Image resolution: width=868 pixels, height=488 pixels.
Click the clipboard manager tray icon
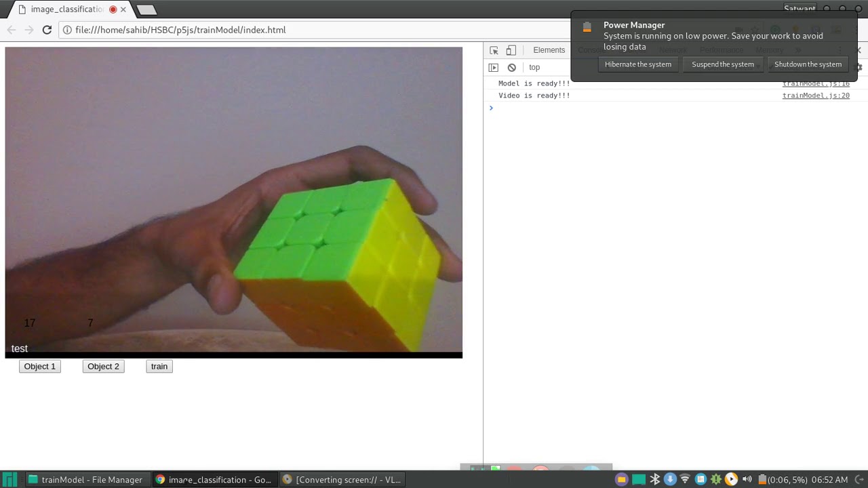click(701, 479)
